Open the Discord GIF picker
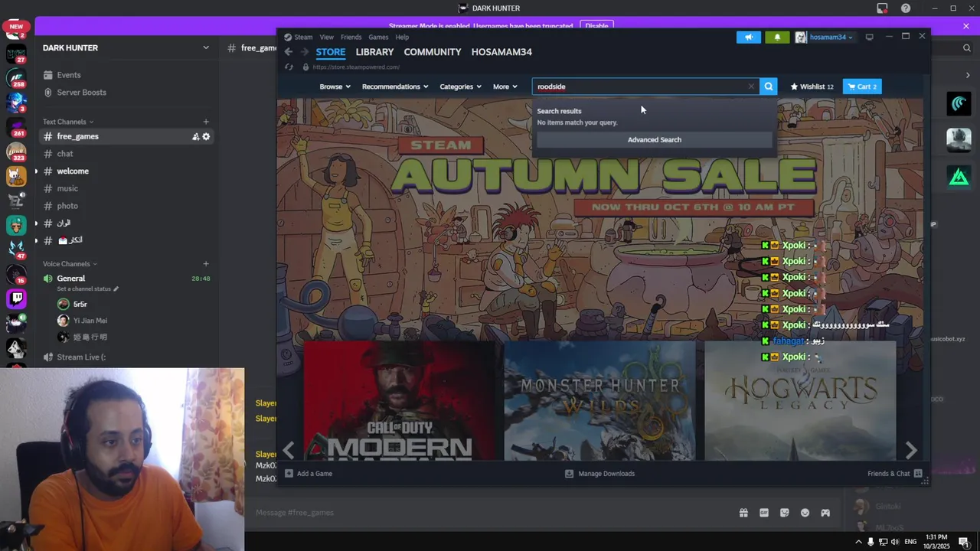980x551 pixels. pyautogui.click(x=763, y=513)
